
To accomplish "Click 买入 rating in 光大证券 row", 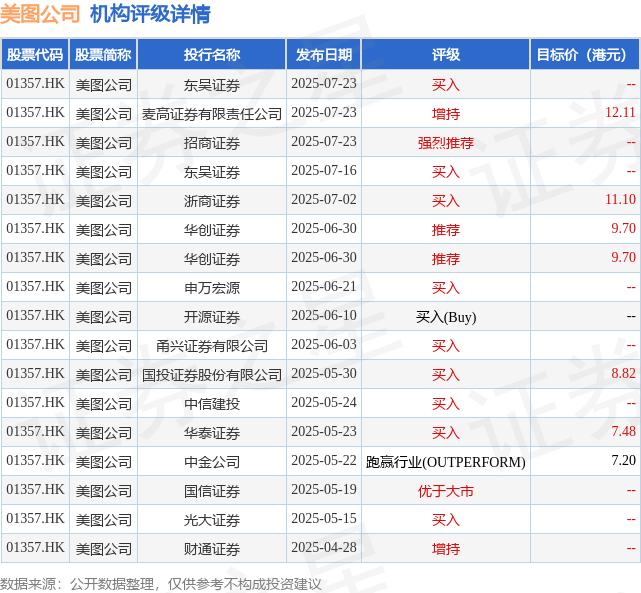I will click(x=446, y=519).
